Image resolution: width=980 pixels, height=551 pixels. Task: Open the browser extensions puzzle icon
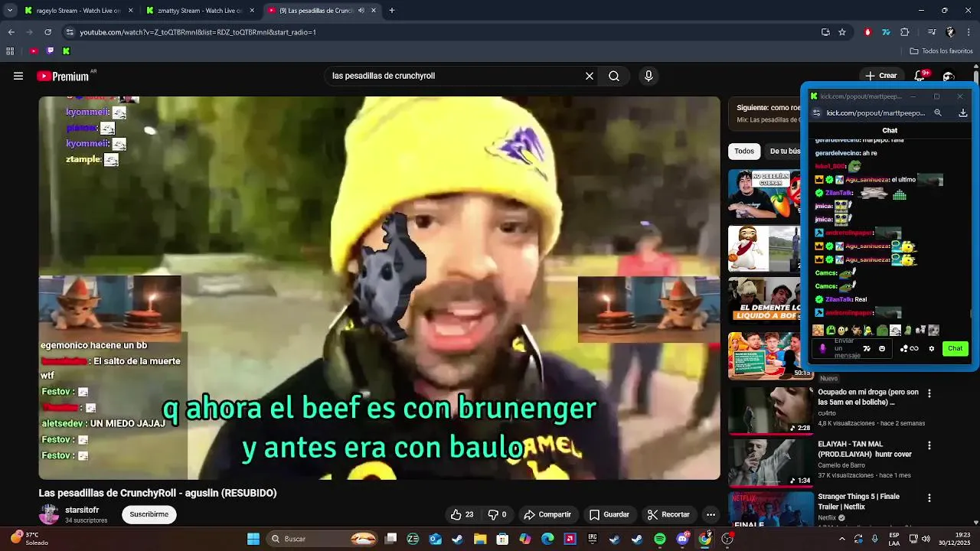[905, 32]
